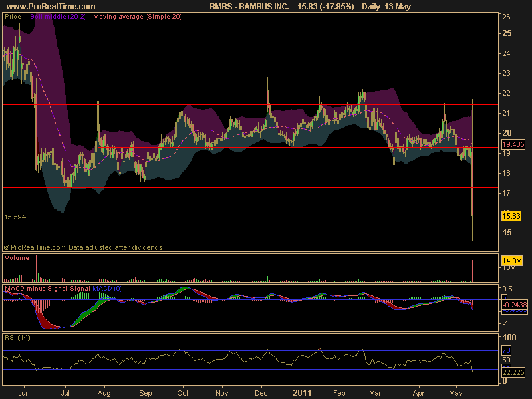Select the 18 price axis value

[506, 173]
